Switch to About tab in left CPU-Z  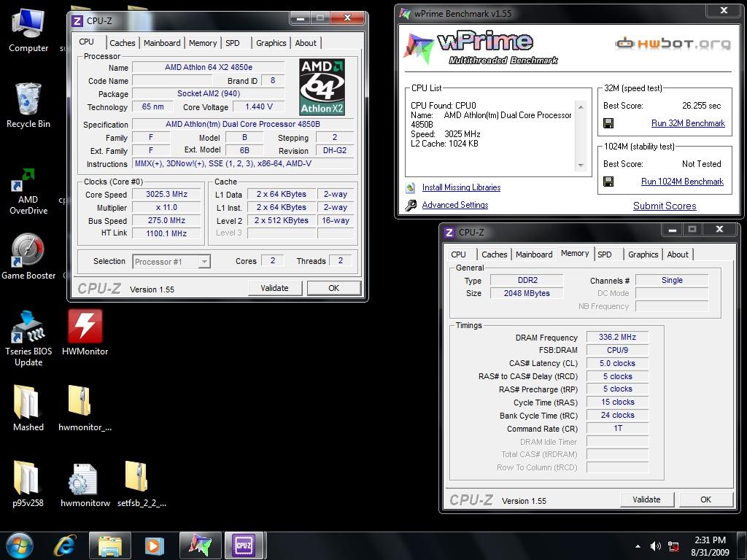click(x=306, y=43)
